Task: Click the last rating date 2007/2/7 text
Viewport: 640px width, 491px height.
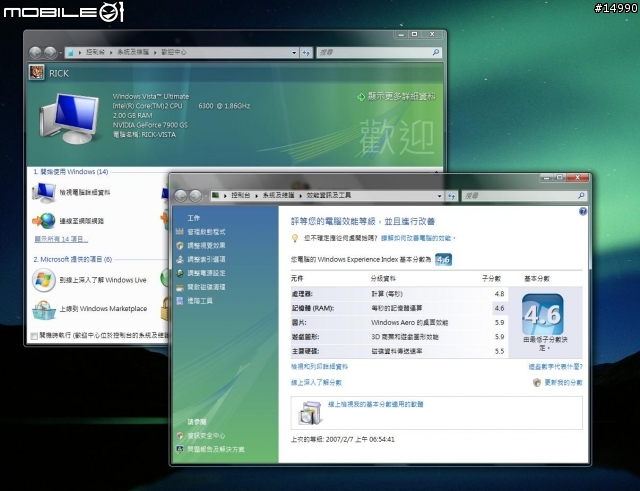Action: (x=342, y=439)
